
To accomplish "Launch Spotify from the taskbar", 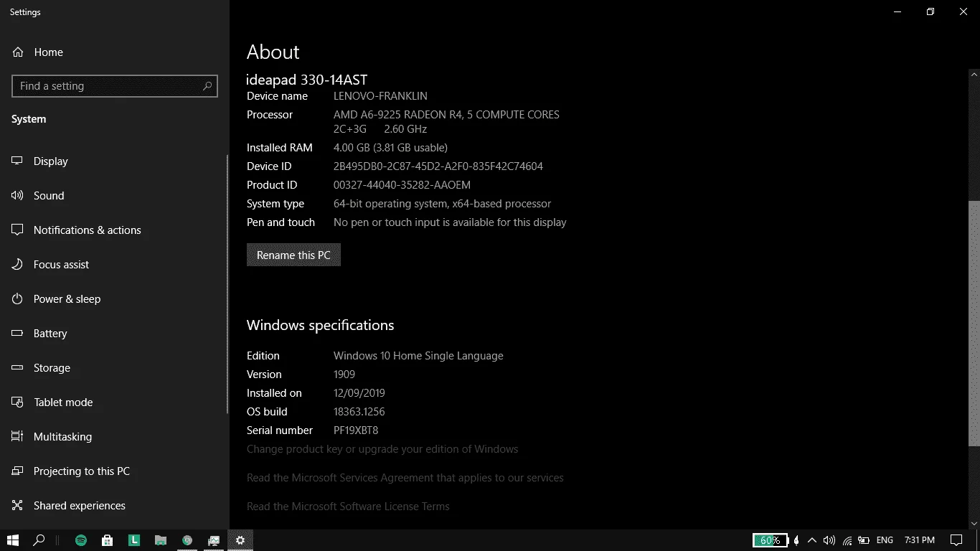I will pos(81,540).
